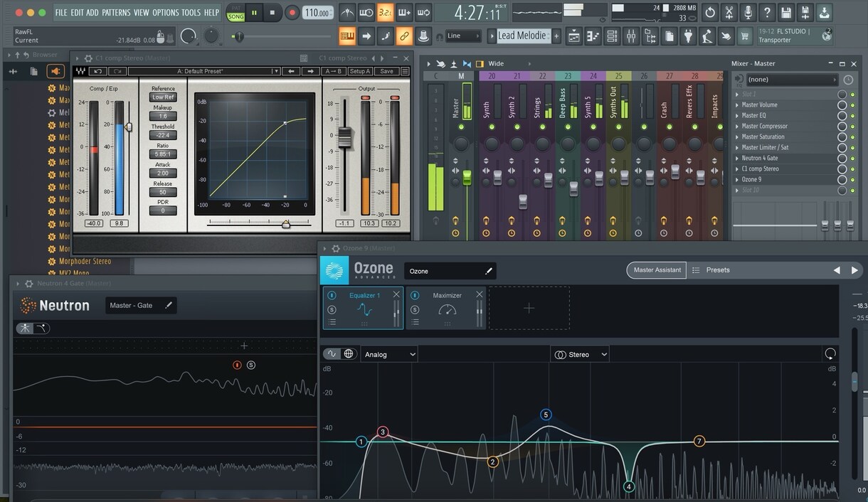
Task: Mute the Master mixer track green LED
Action: pos(461,127)
